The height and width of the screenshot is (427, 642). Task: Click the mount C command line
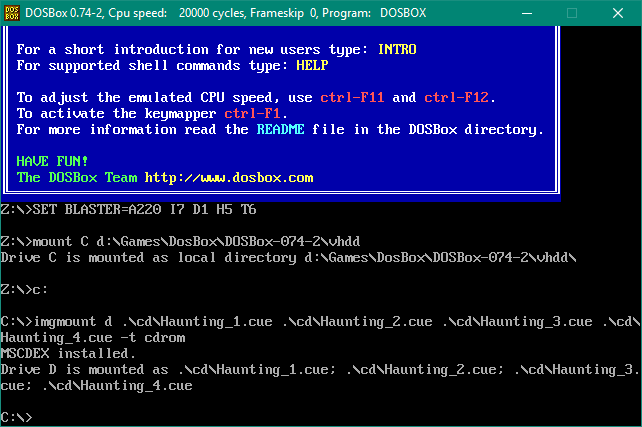[x=180, y=241]
